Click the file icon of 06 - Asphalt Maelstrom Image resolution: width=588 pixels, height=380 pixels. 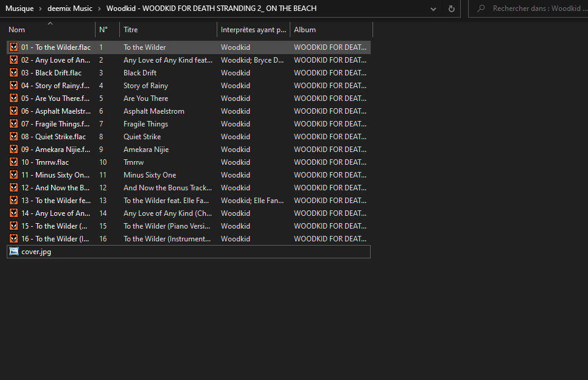click(x=14, y=111)
